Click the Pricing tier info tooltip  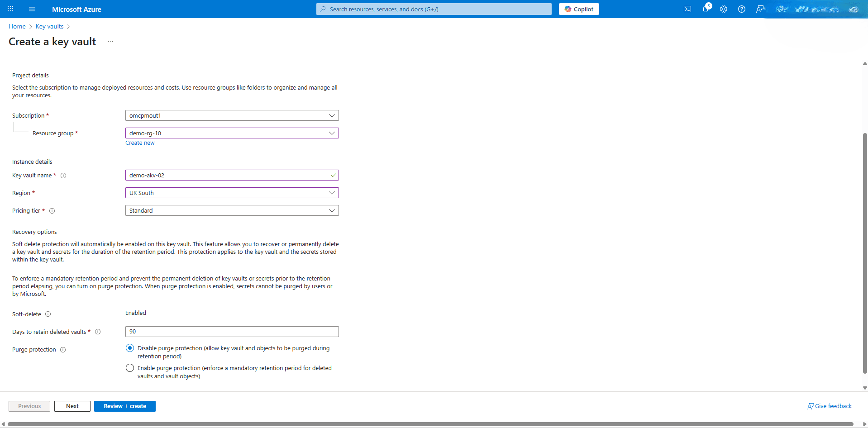52,211
